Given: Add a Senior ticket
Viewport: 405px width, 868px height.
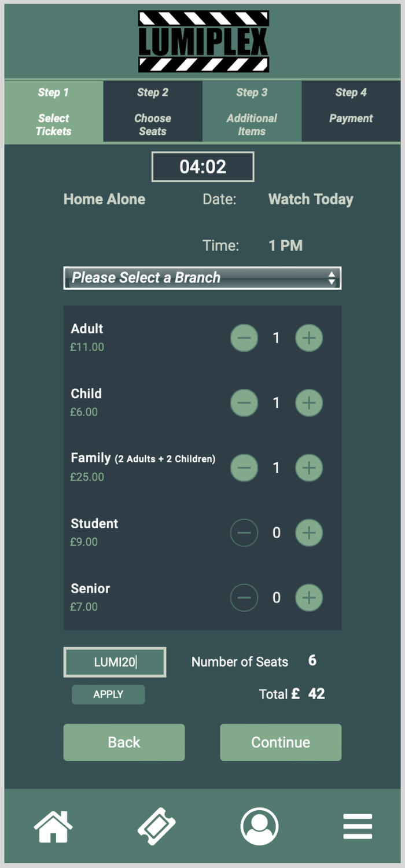Looking at the screenshot, I should 309,597.
